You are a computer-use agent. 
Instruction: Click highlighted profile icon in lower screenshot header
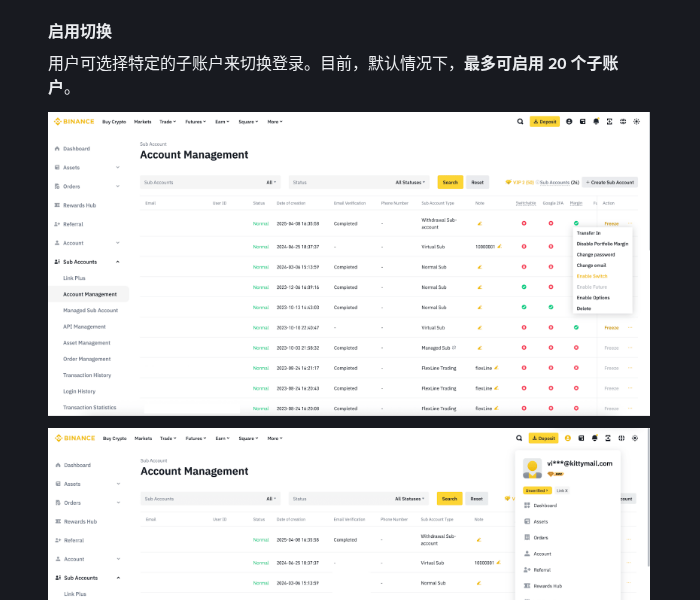coord(568,438)
